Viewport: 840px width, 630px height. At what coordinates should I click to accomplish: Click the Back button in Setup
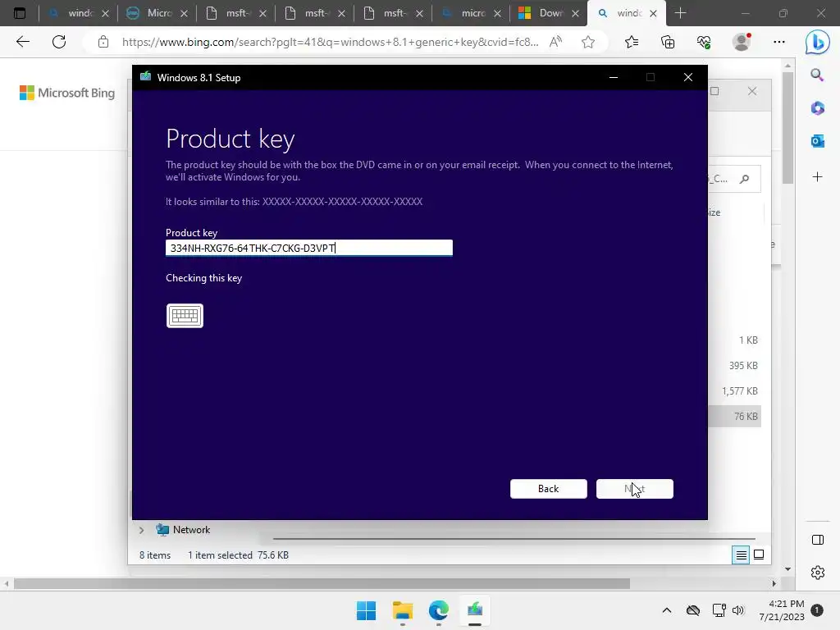pyautogui.click(x=549, y=489)
